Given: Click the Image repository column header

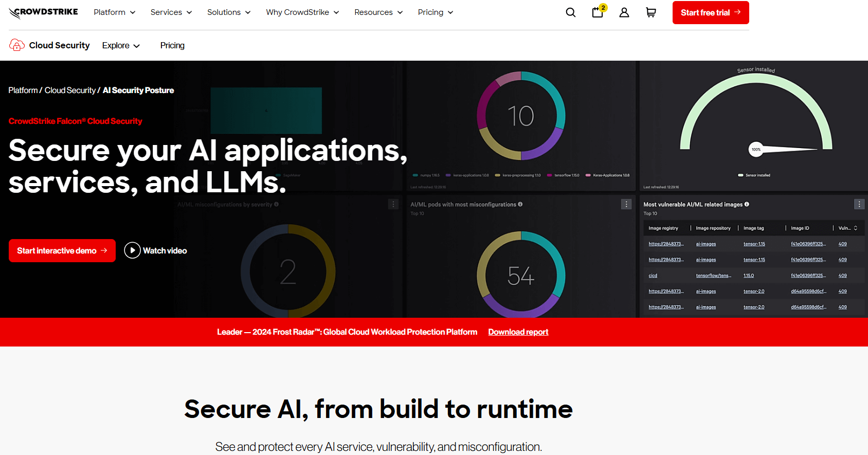Looking at the screenshot, I should [713, 228].
